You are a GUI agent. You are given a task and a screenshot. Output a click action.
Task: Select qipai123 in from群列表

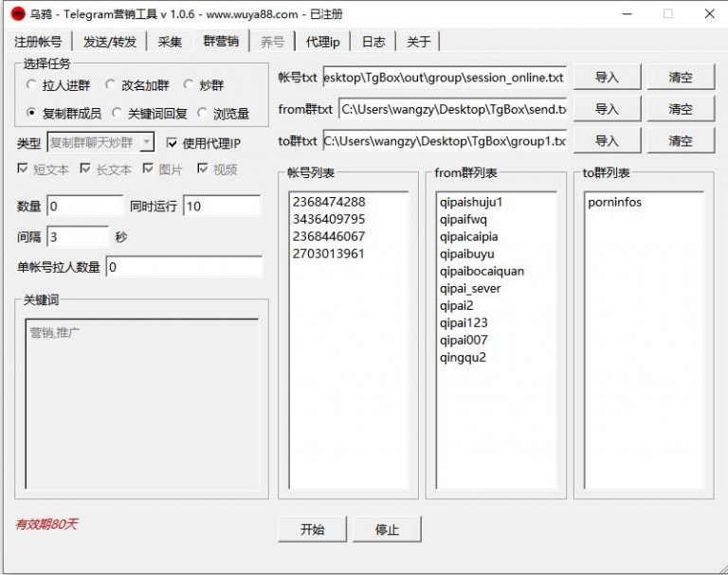[464, 322]
